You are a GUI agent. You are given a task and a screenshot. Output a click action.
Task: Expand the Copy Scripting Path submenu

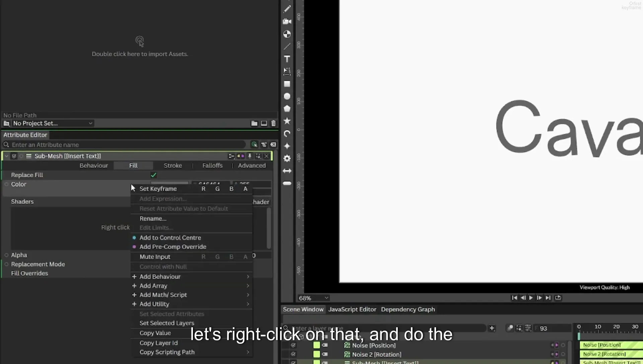point(191,352)
